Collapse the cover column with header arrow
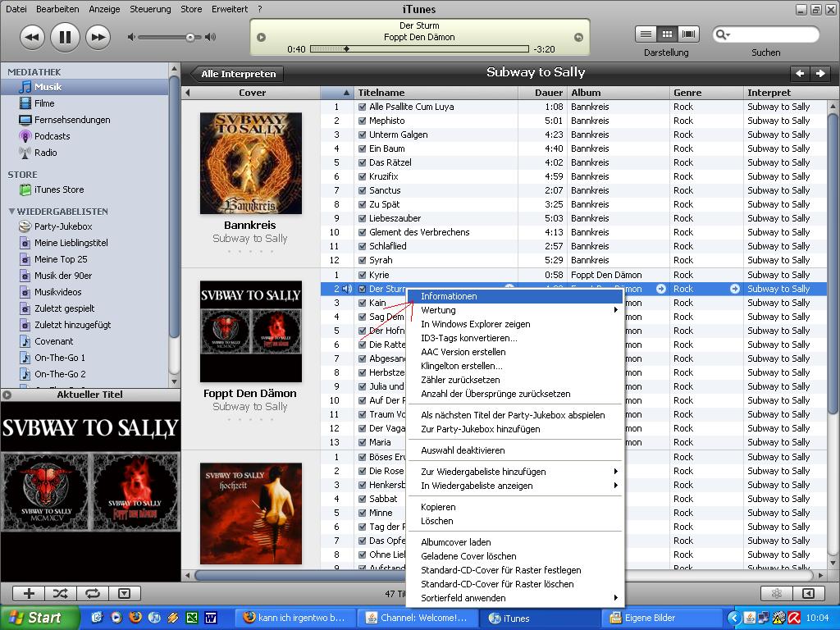840x630 pixels. click(188, 93)
